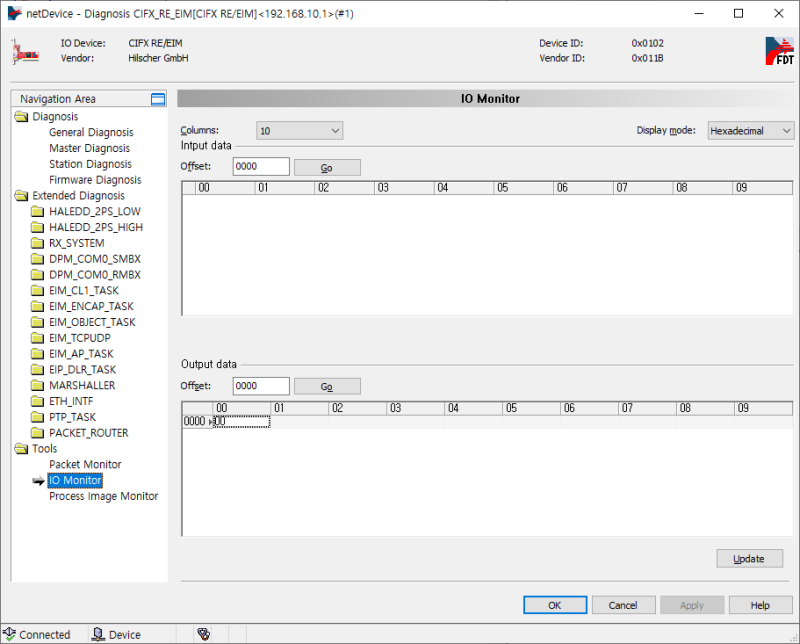Click the input data Offset field
The image size is (800, 644).
tap(261, 167)
